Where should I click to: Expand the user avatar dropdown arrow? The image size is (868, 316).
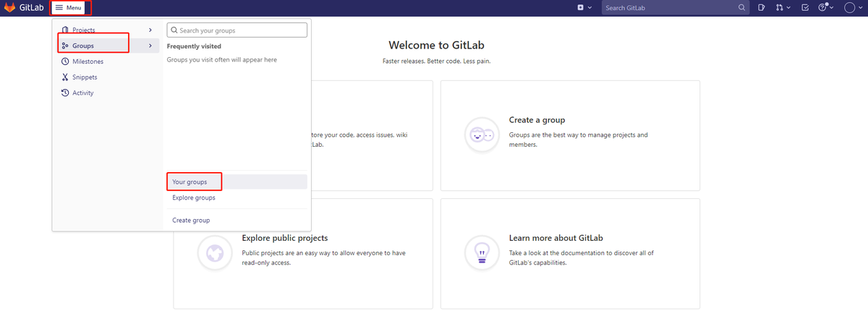861,8
